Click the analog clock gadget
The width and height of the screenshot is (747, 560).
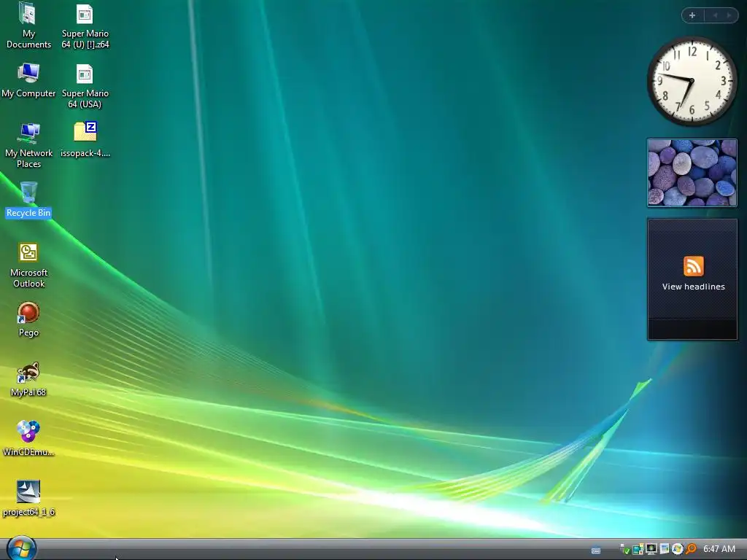[692, 82]
